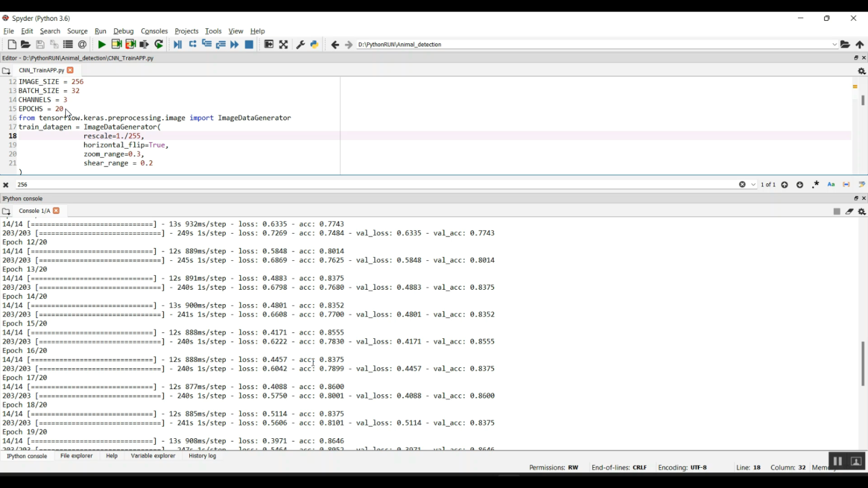868x488 pixels.
Task: Click the IPython console vertical scrollbar thumb
Action: click(863, 364)
